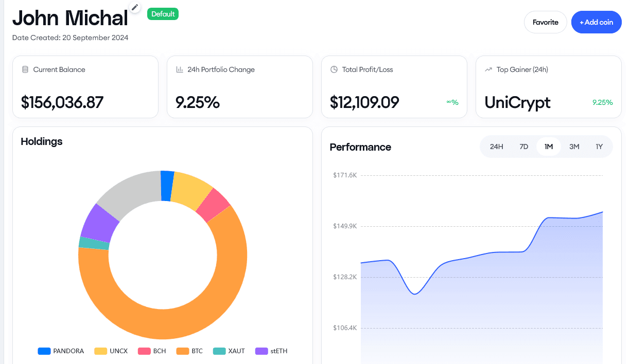
Task: Click the Current Balance stack icon
Action: click(x=25, y=69)
